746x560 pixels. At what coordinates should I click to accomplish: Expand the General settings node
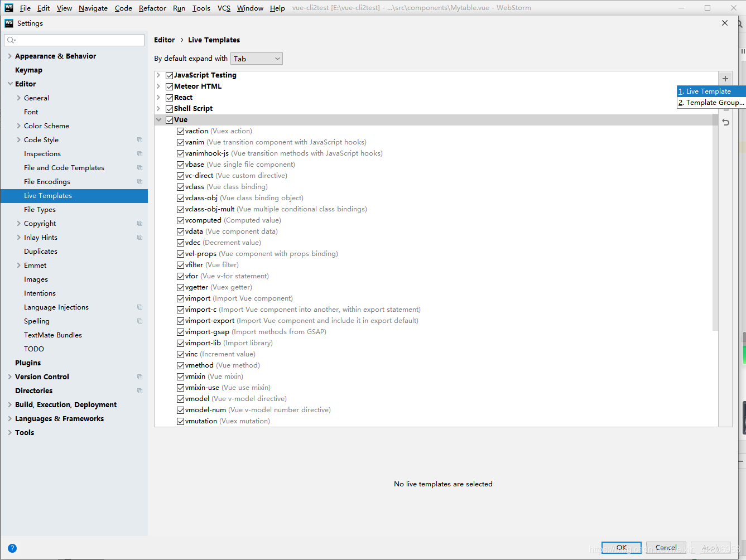pos(19,98)
